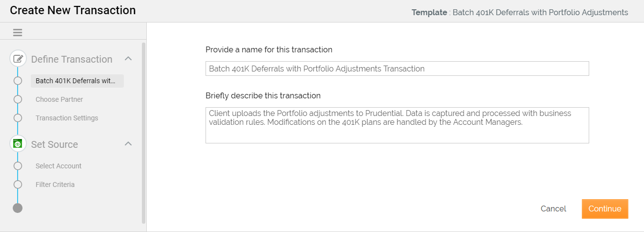Screen dimensions: 644x232
Task: Click the green Set Source icon
Action: click(18, 144)
